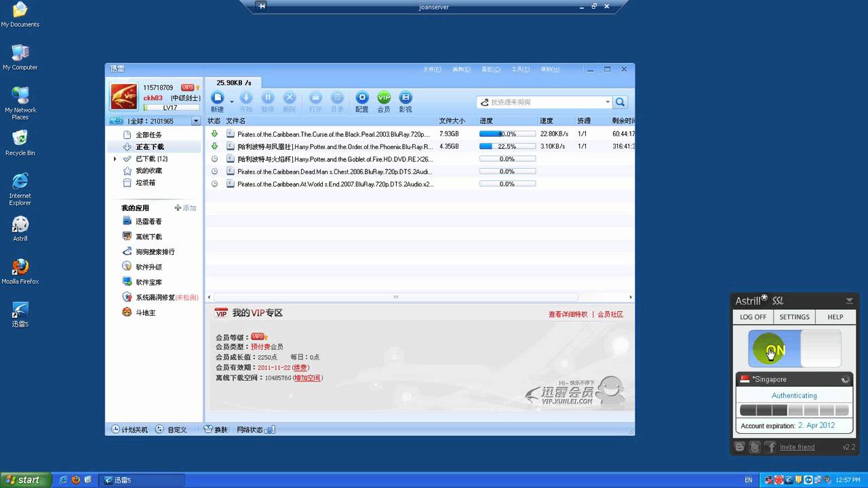Click the 22.5% Order of the Phoenix progress bar
Screen dimensions: 868x488
(507, 146)
